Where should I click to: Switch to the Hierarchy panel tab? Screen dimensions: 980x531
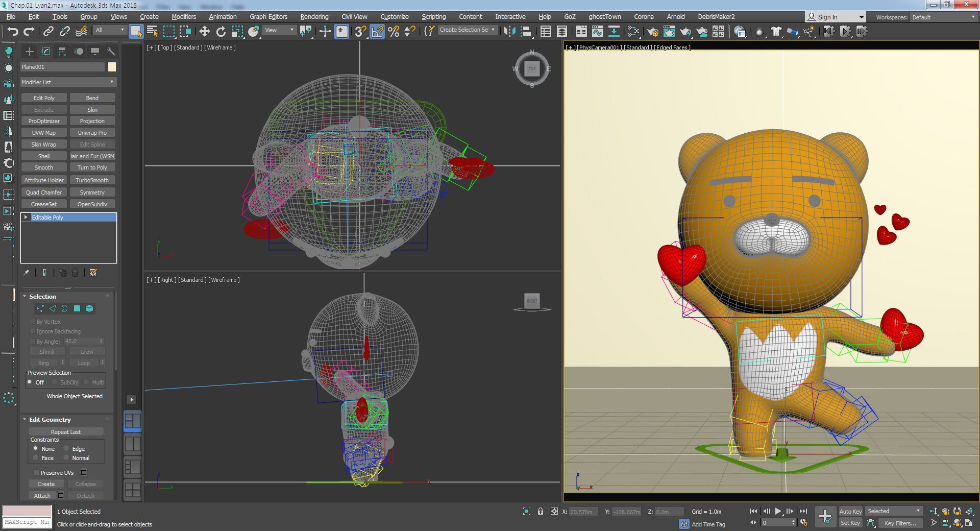[62, 52]
